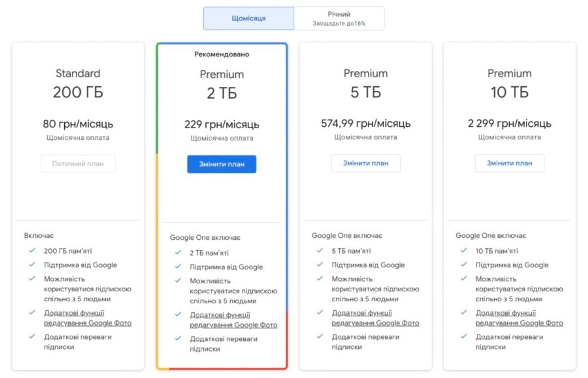The image size is (588, 378).
Task: Click the checkmark beside 2 ТБ пам'яті
Action: point(178,253)
